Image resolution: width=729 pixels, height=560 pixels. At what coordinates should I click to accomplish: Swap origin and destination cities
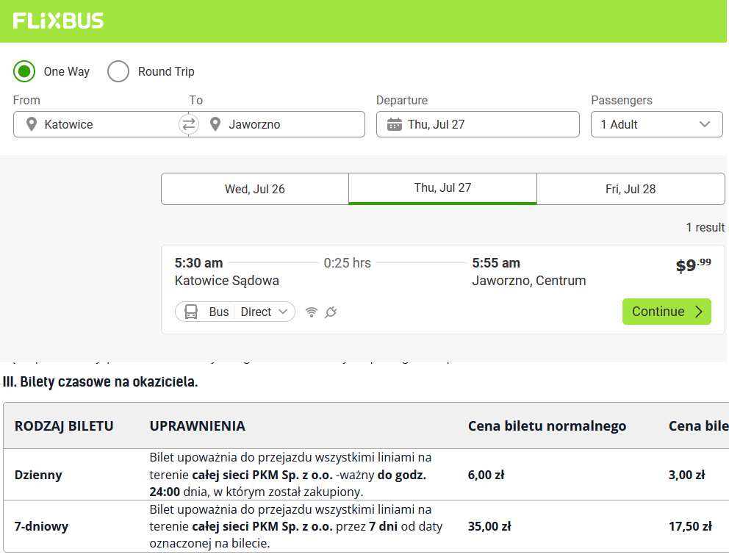point(189,124)
